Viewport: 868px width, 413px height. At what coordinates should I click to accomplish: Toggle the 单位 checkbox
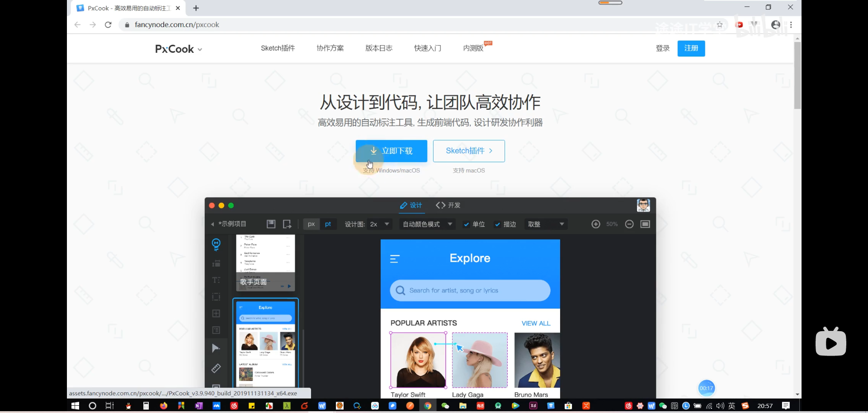click(466, 225)
